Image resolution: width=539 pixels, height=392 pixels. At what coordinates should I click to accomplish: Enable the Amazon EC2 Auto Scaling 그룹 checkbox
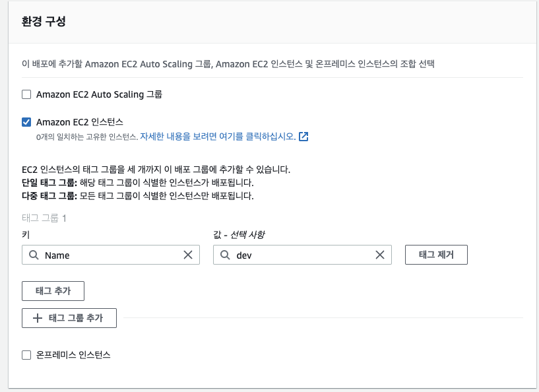(26, 94)
